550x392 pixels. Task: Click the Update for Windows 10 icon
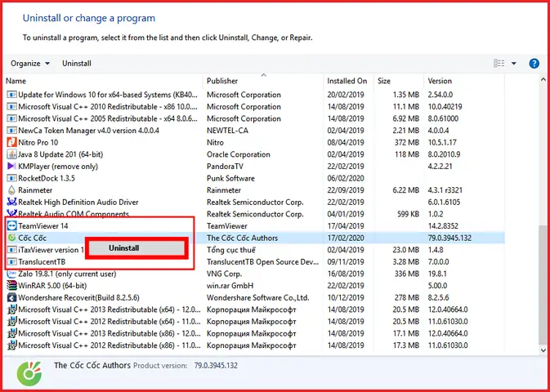pos(12,95)
